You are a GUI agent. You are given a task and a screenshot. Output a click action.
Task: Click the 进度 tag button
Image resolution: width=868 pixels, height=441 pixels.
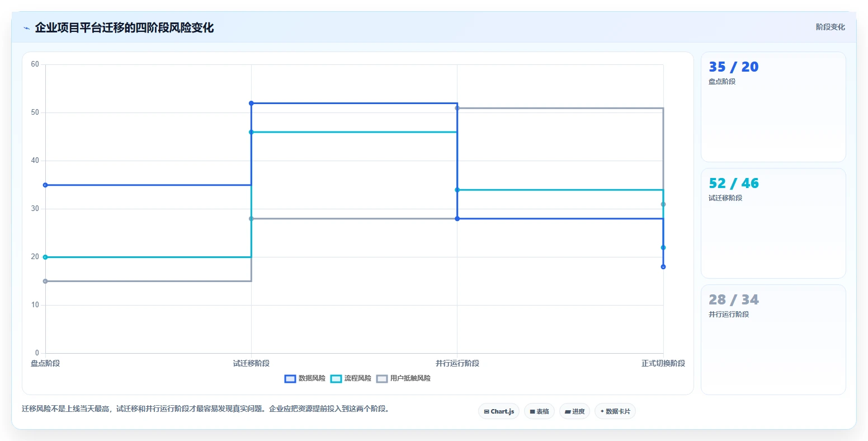(x=575, y=411)
